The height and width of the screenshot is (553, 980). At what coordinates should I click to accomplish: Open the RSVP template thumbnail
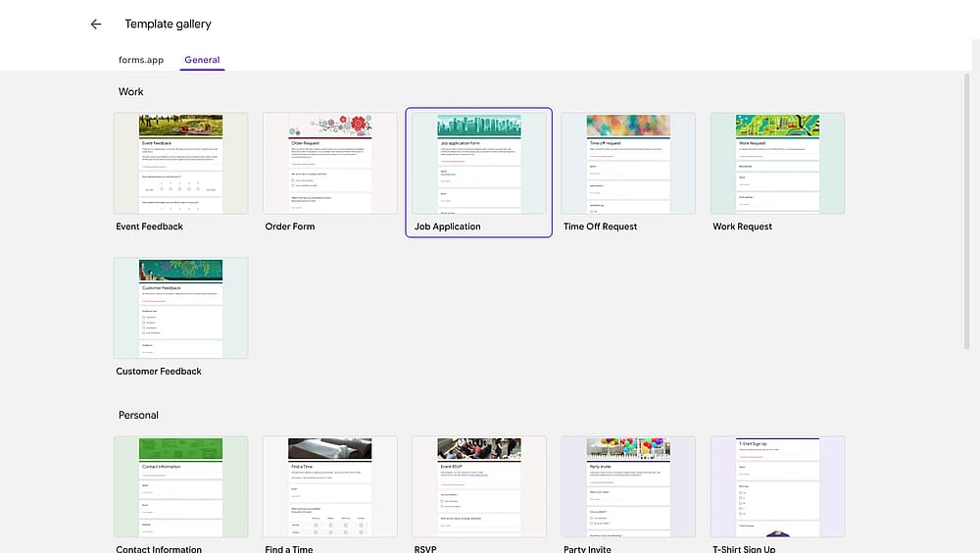pos(479,486)
